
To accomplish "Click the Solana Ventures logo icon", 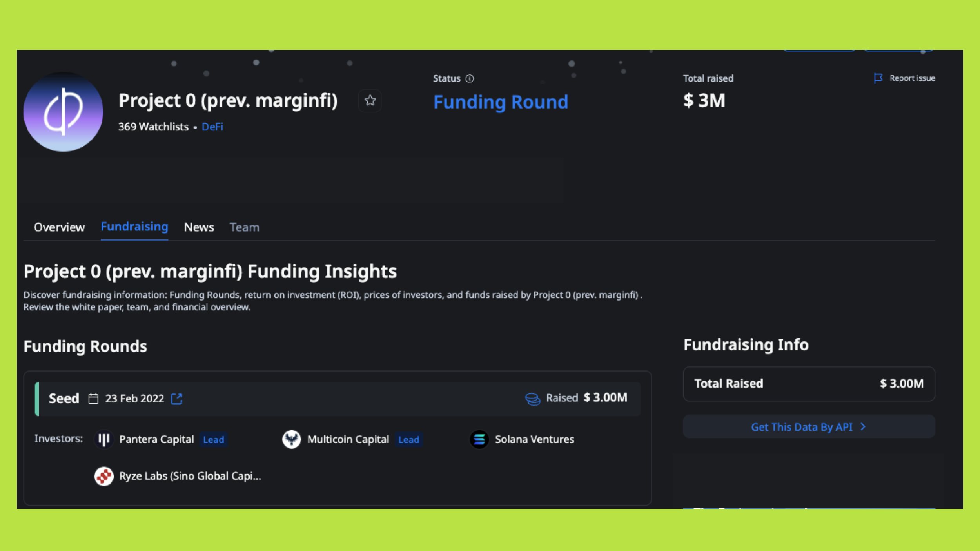I will tap(479, 439).
